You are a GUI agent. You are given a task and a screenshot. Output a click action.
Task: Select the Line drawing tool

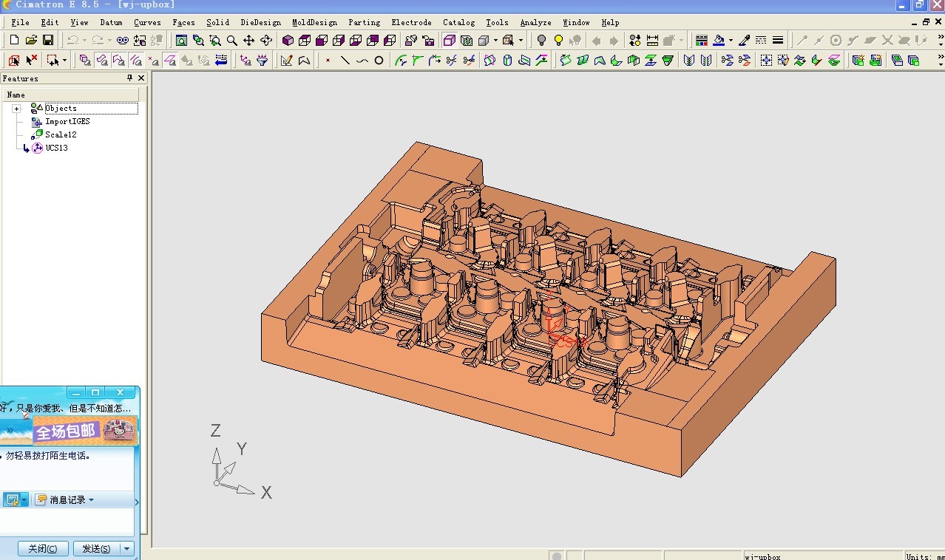345,60
